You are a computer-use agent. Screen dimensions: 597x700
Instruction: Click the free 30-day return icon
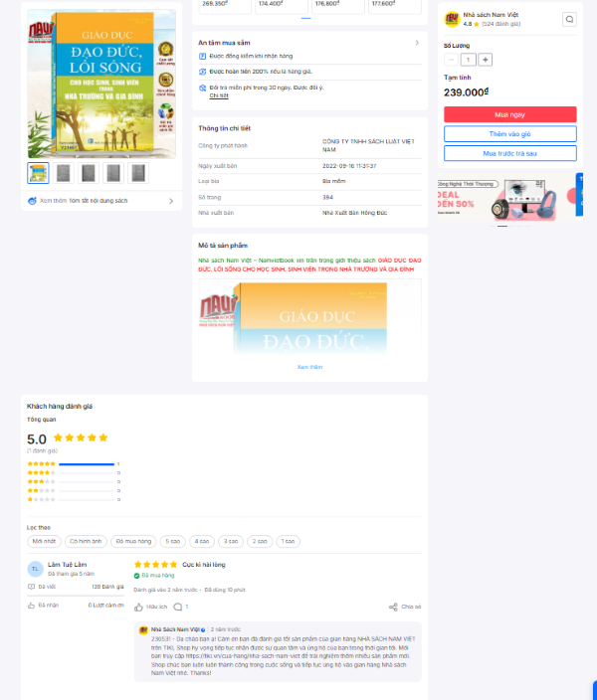click(x=202, y=87)
